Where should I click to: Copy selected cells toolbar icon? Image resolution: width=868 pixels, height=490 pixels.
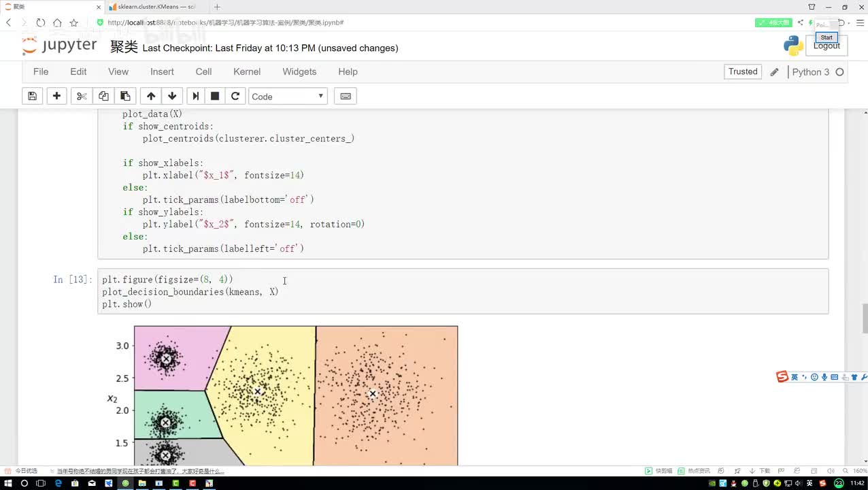click(x=103, y=96)
